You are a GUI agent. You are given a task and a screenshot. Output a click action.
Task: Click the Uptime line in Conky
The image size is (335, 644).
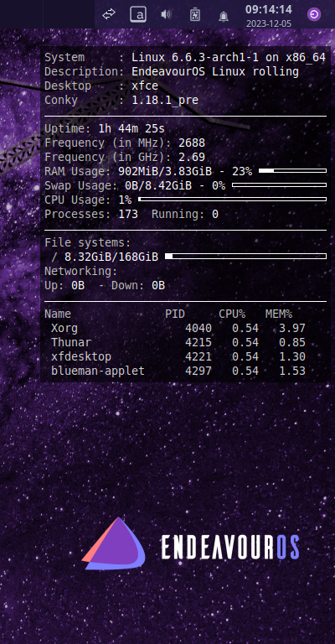tap(105, 129)
